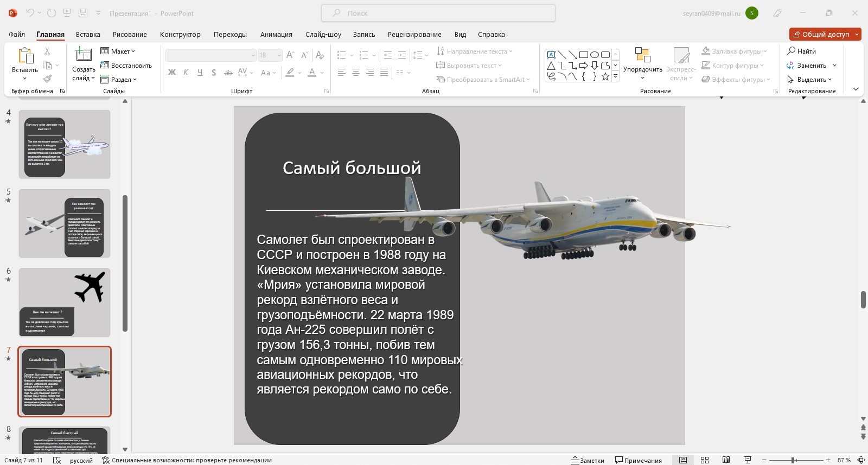Decrease font size with the smaller A icon
This screenshot has width=868, height=465.
pos(305,55)
